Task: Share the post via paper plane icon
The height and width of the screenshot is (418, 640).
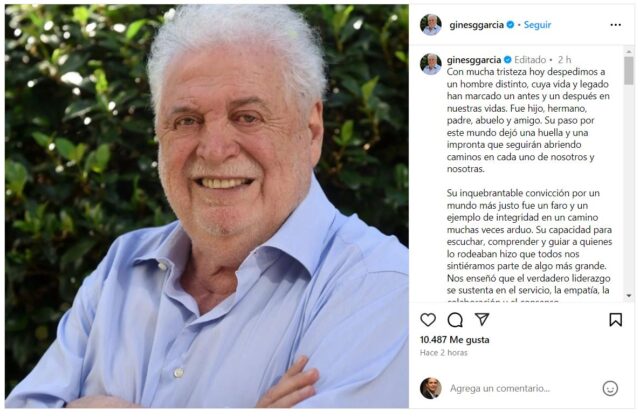Action: pyautogui.click(x=482, y=319)
